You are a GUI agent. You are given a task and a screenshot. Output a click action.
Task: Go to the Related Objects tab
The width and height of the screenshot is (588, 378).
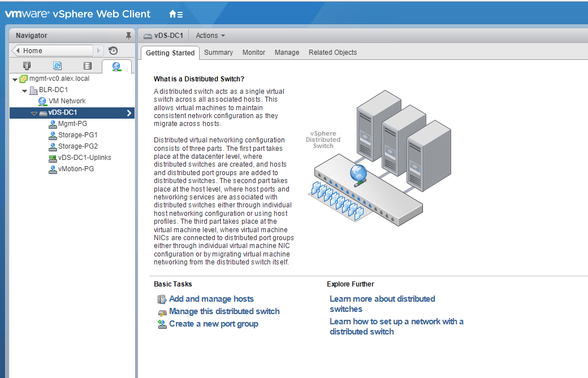point(332,53)
